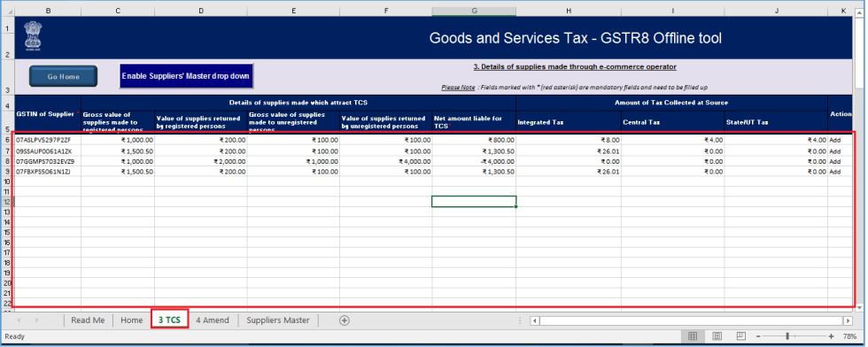Switch to Normal view in status bar
Image resolution: width=868 pixels, height=347 pixels.
click(x=692, y=335)
